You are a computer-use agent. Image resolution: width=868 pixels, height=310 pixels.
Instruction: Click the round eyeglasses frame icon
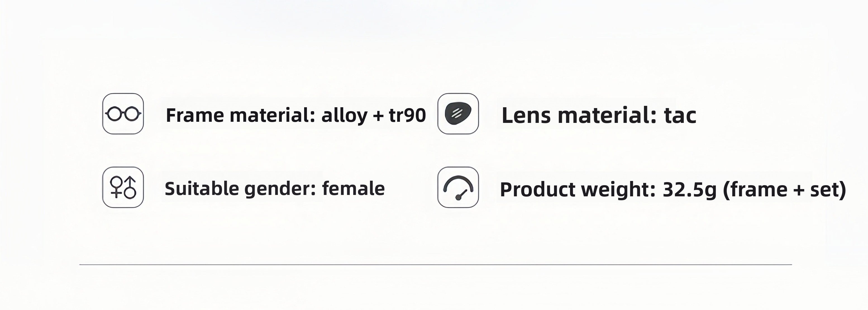[x=123, y=114]
